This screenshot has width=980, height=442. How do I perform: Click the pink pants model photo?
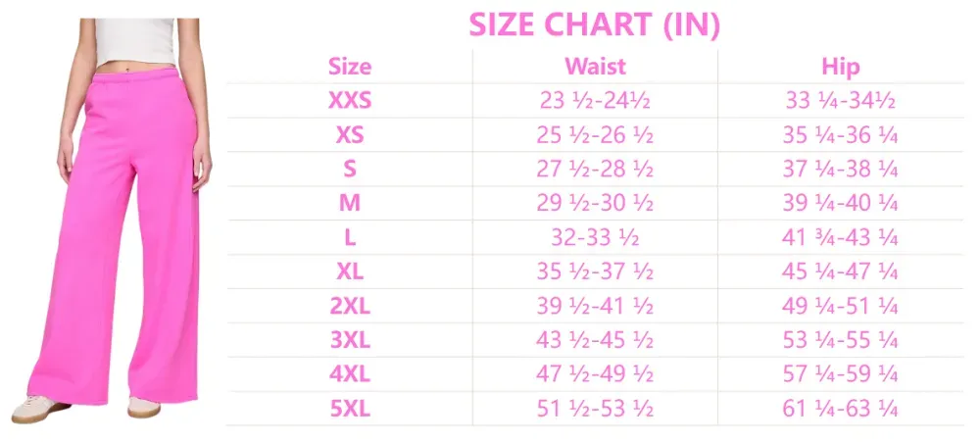tap(118, 216)
